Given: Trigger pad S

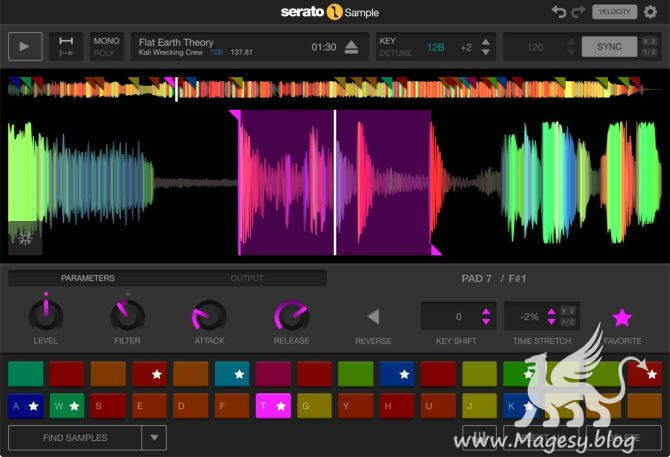Looking at the screenshot, I should click(x=108, y=406).
